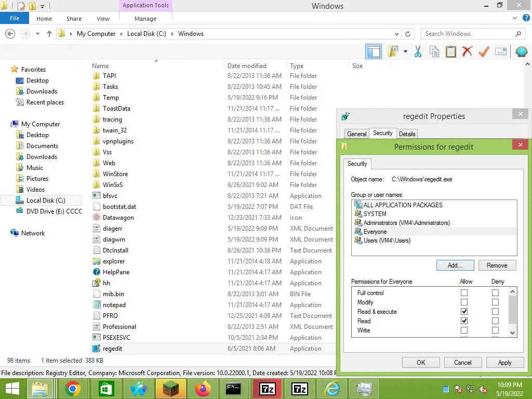Uncheck Allow for Read permission
Image resolution: width=532 pixels, height=399 pixels.
tap(464, 321)
